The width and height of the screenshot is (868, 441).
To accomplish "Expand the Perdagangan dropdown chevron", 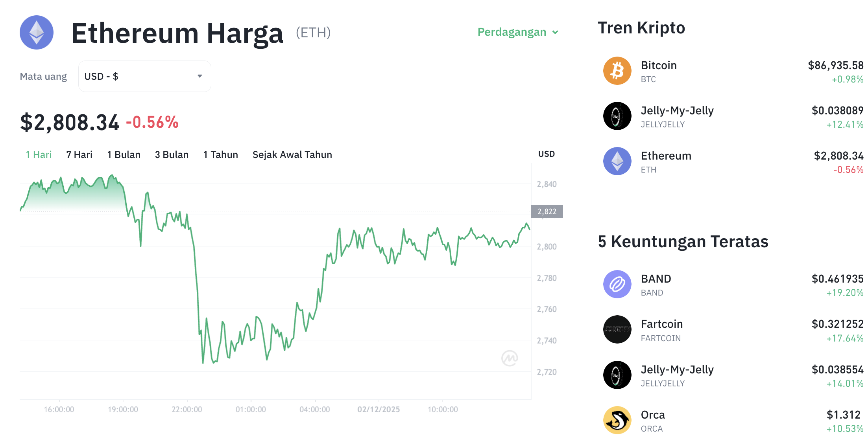I will point(555,33).
